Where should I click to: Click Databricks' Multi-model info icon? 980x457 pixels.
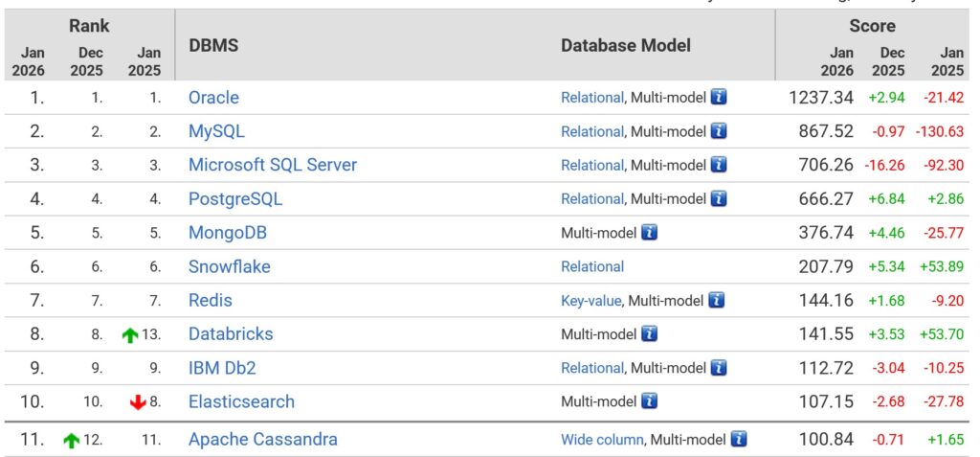tap(649, 334)
